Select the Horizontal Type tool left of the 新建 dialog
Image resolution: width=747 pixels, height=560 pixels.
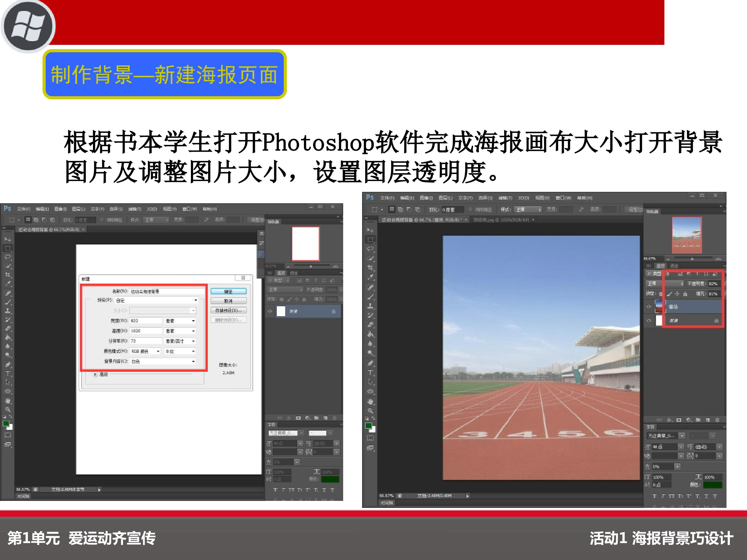[x=8, y=373]
